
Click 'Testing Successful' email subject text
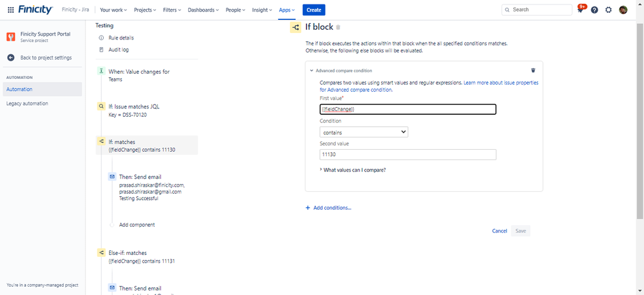coord(139,198)
